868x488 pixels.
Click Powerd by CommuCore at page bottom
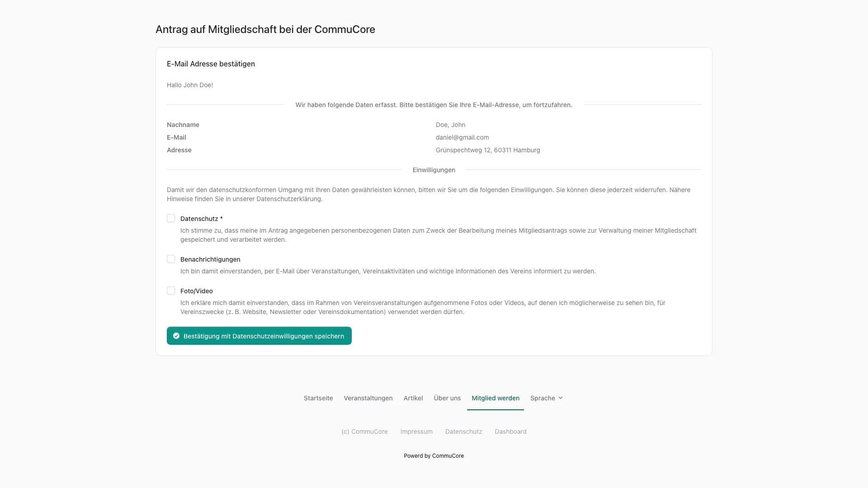tap(434, 456)
